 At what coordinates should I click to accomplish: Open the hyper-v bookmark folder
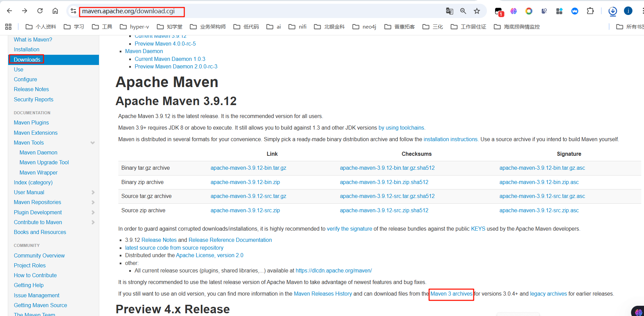tap(134, 27)
